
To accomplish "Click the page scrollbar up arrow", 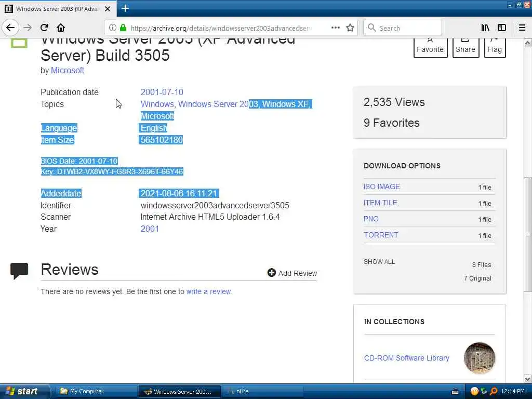I will 527,43.
